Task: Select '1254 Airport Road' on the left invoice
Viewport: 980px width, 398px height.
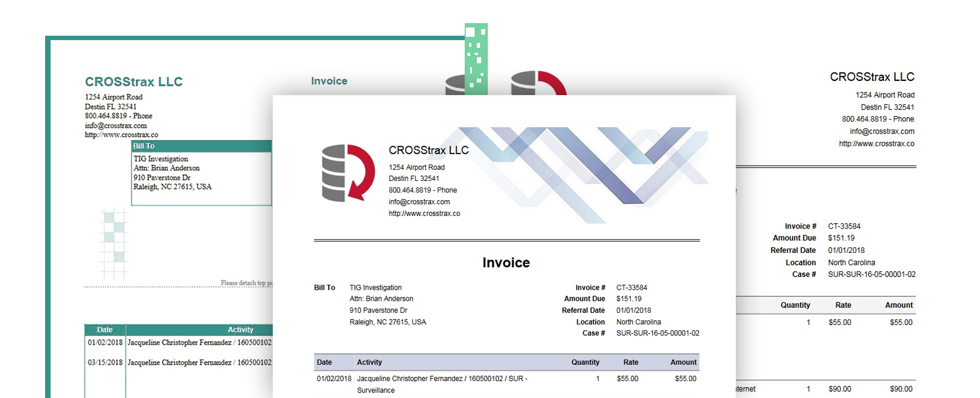Action: (x=113, y=97)
